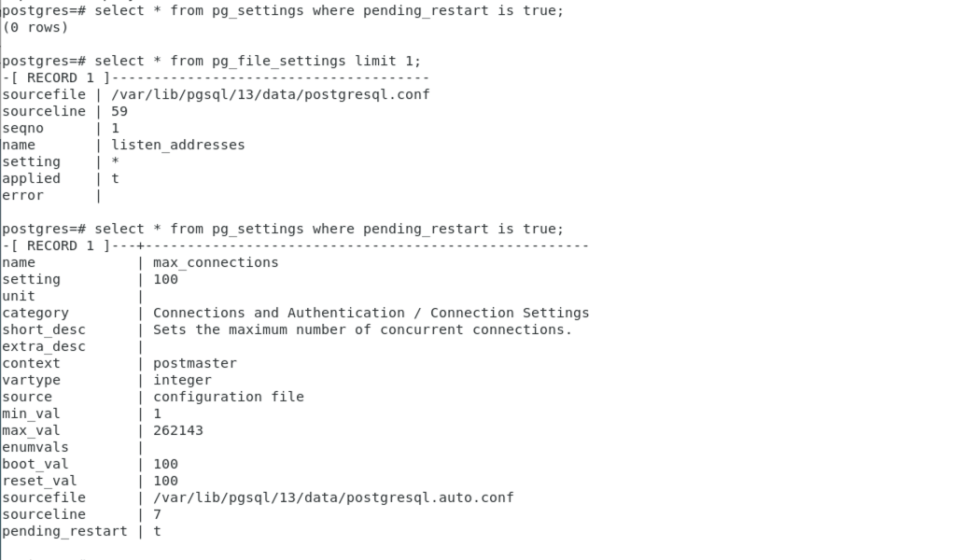
Task: Click the pg_settings RECORD 1 header line
Action: 295,246
